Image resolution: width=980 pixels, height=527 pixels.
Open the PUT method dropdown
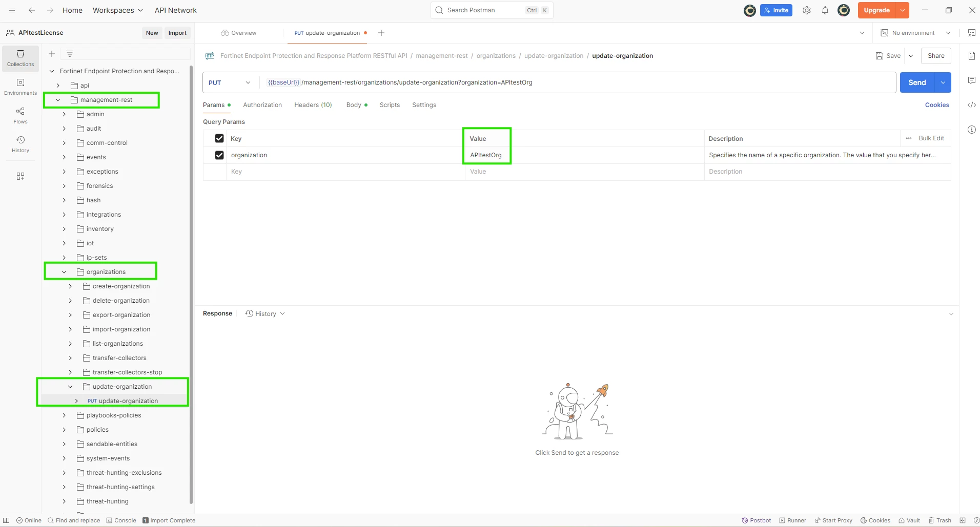point(230,82)
